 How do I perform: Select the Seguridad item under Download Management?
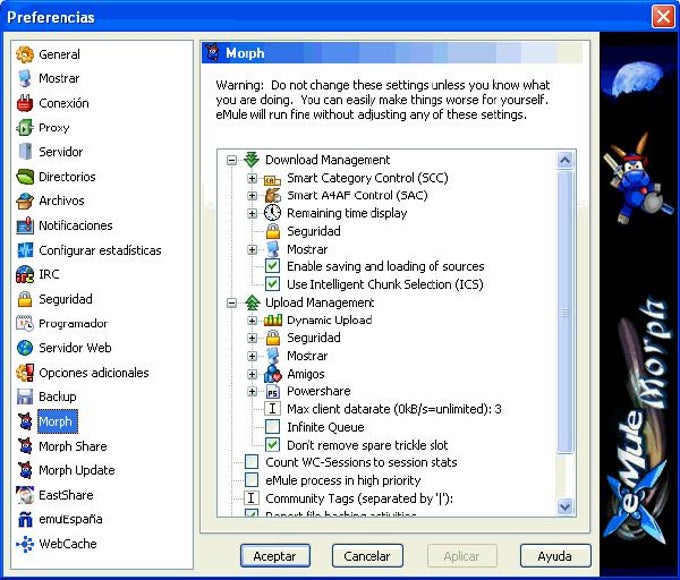point(314,231)
